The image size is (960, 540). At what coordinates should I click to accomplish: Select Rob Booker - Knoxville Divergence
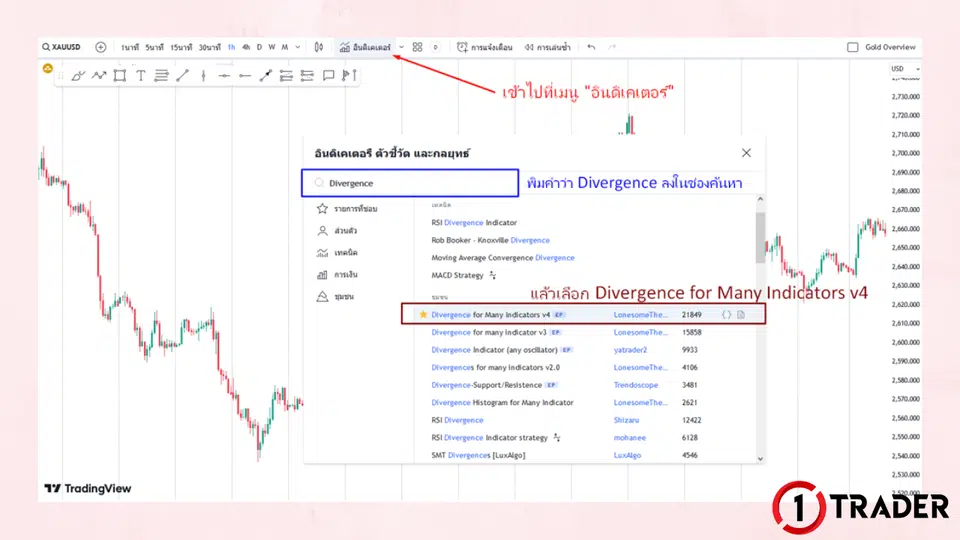click(x=490, y=241)
